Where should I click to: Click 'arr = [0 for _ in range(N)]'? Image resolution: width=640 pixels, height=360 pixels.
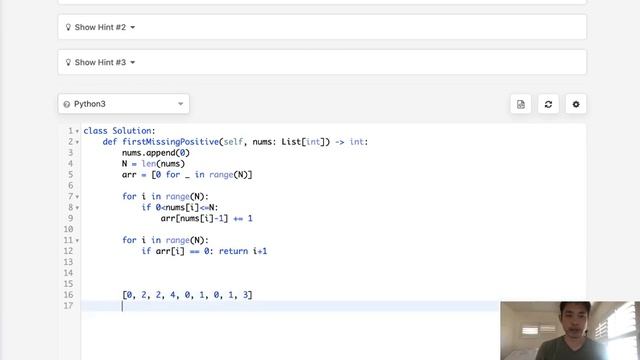coord(187,175)
